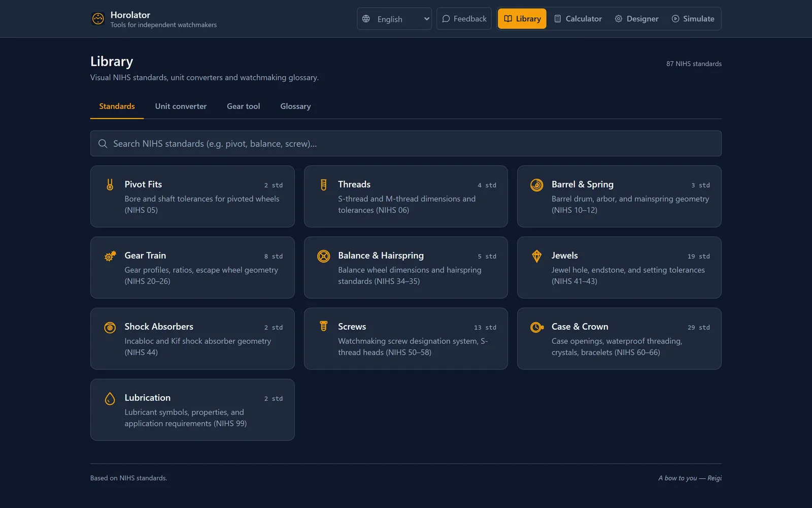Click the '3 std' badge on Barrel & Spring
Screen dimensions: 812x508
[700, 185]
